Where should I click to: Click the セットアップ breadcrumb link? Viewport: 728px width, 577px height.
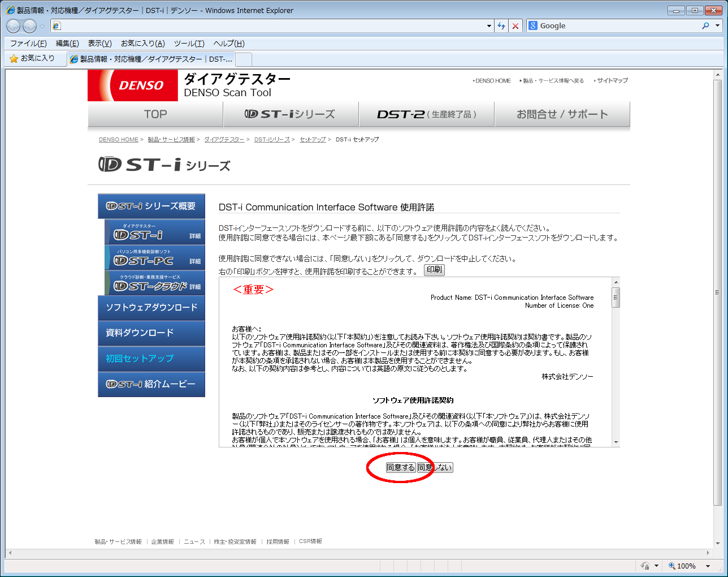point(313,140)
